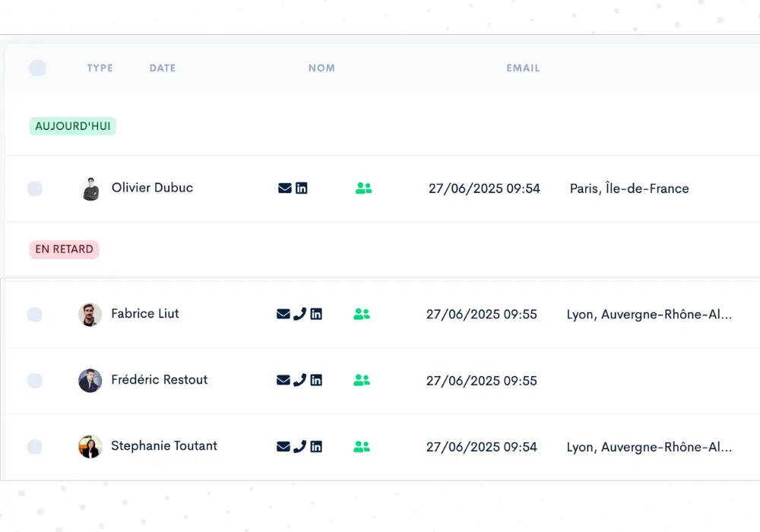Screen dimensions: 760x532
Task: Click the email icon in Fabrice Liut's row
Action: click(x=283, y=314)
